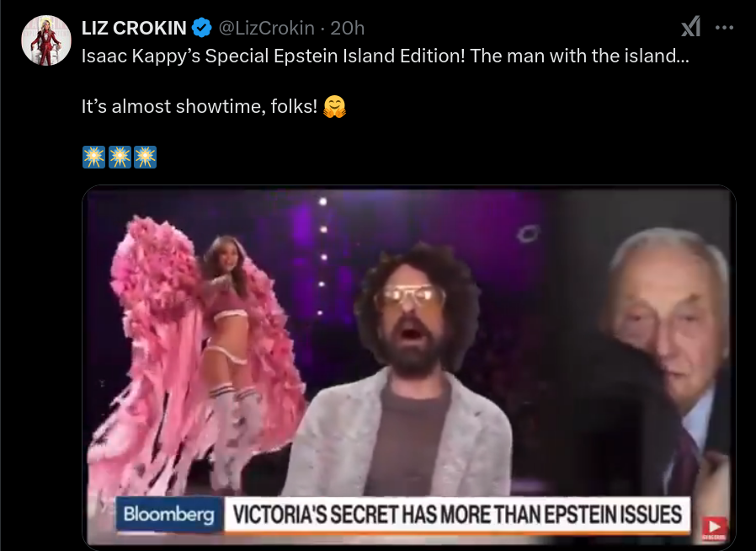
Task: Click the LIZ CROKIN display name
Action: click(134, 28)
